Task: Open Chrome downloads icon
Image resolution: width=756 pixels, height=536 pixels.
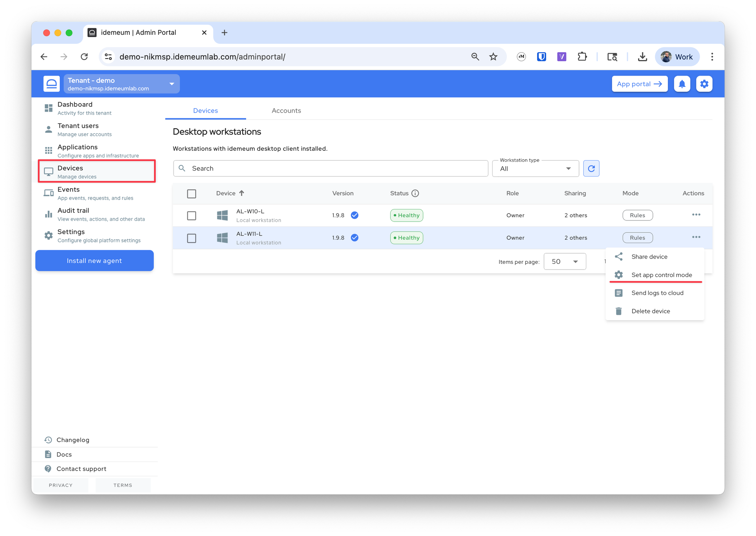Action: click(642, 57)
